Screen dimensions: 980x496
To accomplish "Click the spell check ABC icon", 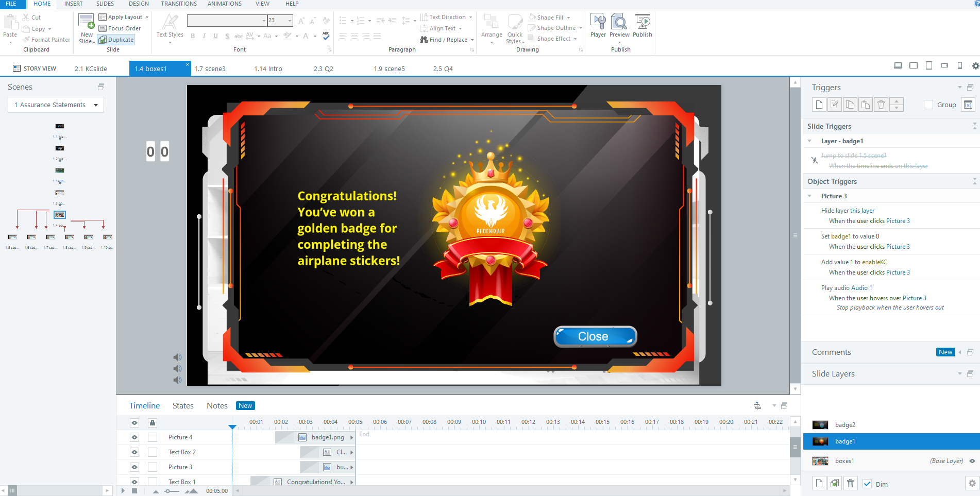I will tap(326, 36).
